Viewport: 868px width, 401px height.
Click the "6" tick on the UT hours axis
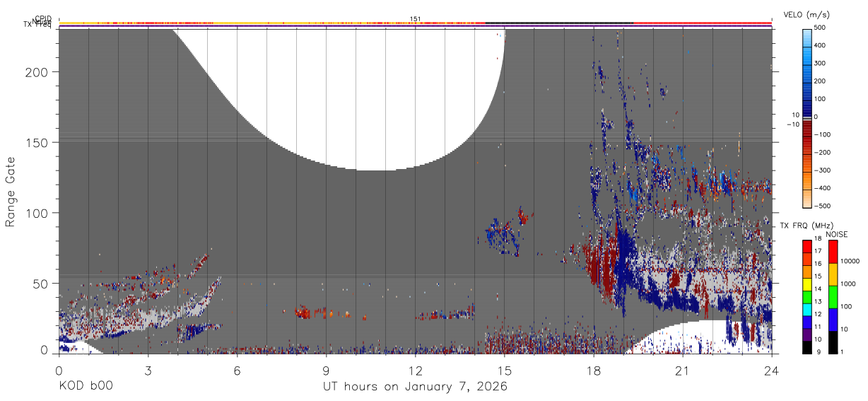(x=237, y=371)
